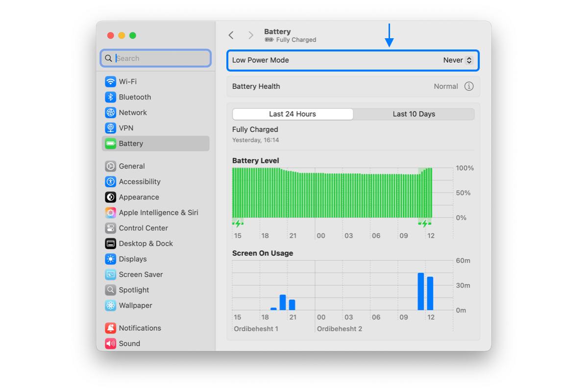Focus the Search field
Screen dimensions: 588x392
[156, 58]
